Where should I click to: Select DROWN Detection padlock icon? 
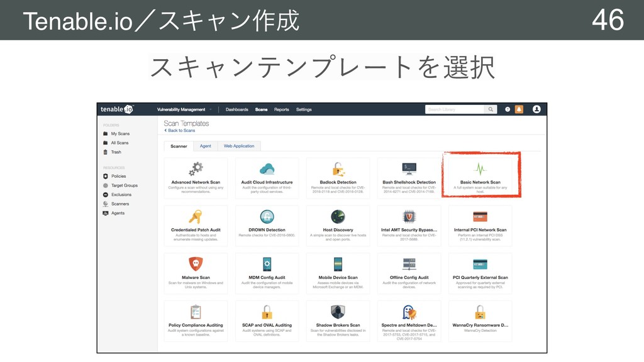(x=267, y=217)
